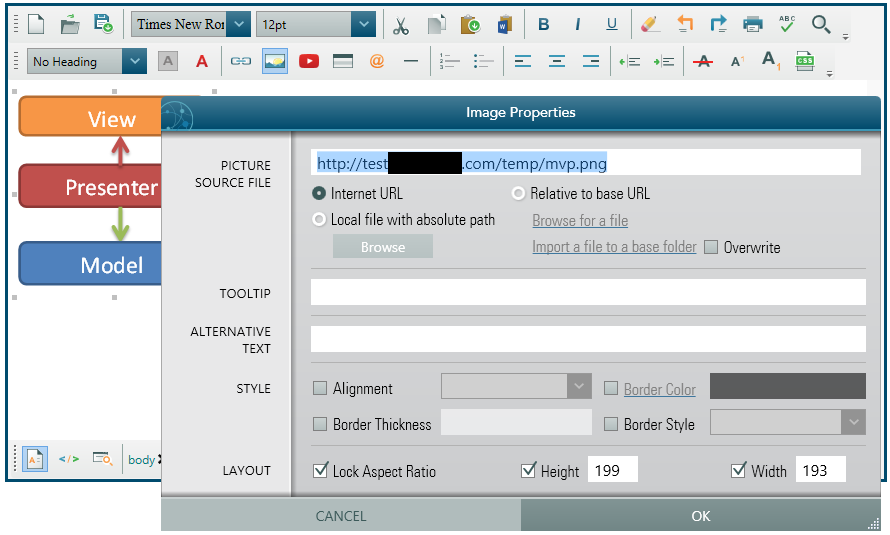
Task: Click the Print icon in toolbar
Action: coord(753,24)
